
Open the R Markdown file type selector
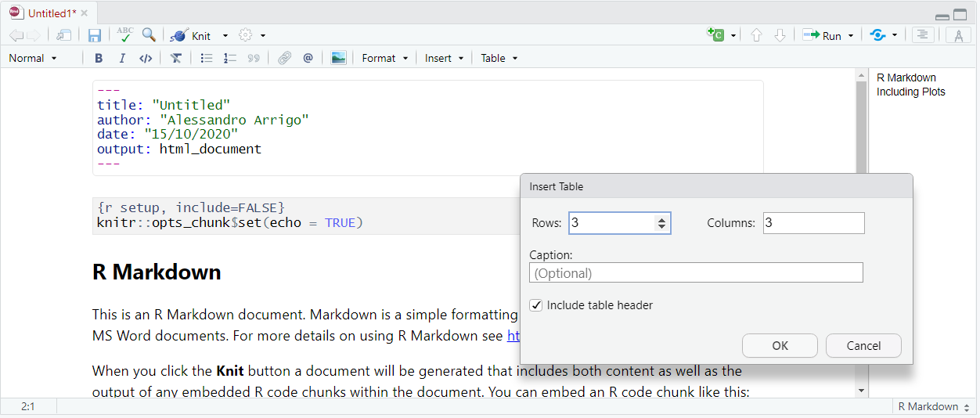coord(934,407)
